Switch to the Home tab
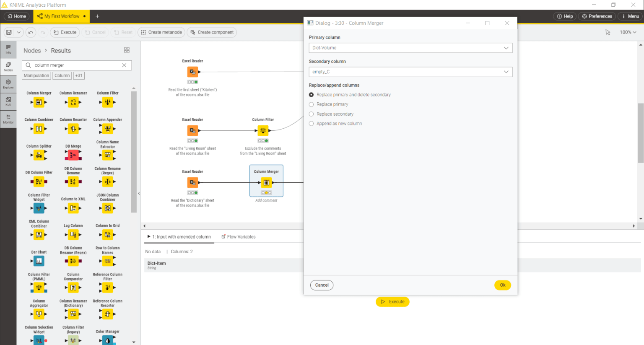Screen dimensions: 644x345 17,16
